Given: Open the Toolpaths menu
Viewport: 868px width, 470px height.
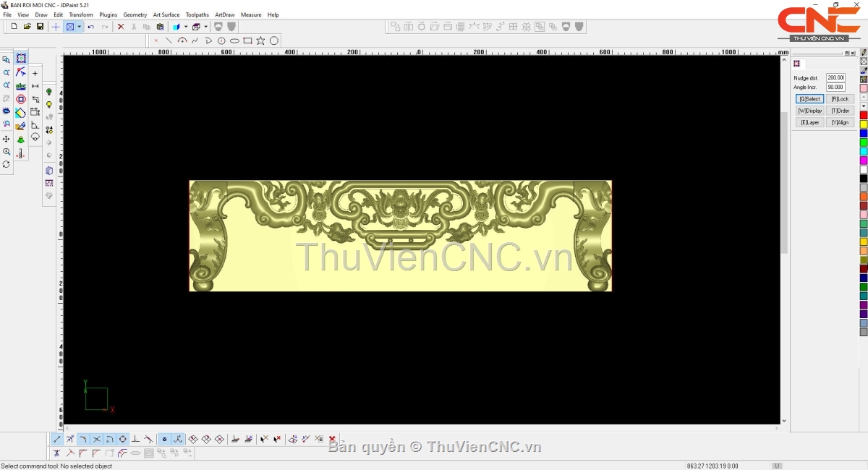Looking at the screenshot, I should point(197,14).
